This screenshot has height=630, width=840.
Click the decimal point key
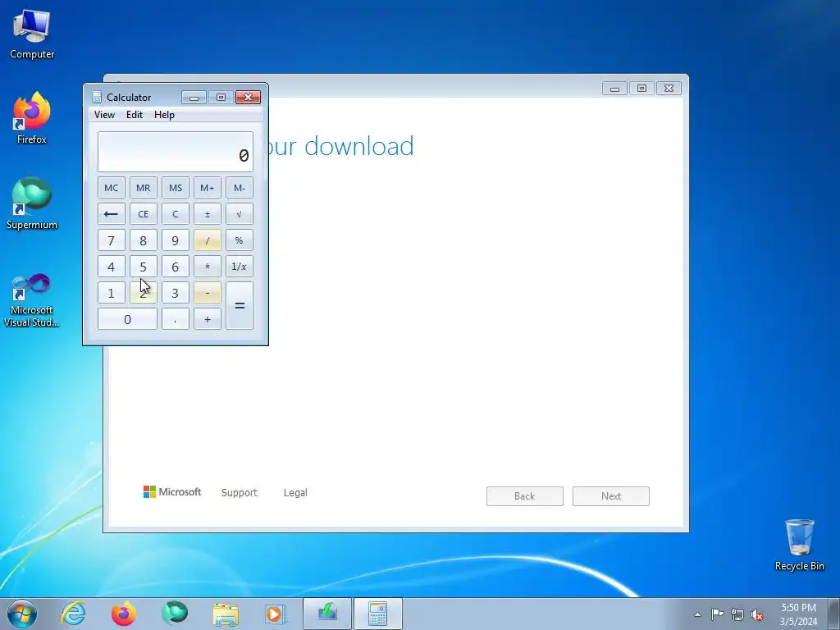176,319
